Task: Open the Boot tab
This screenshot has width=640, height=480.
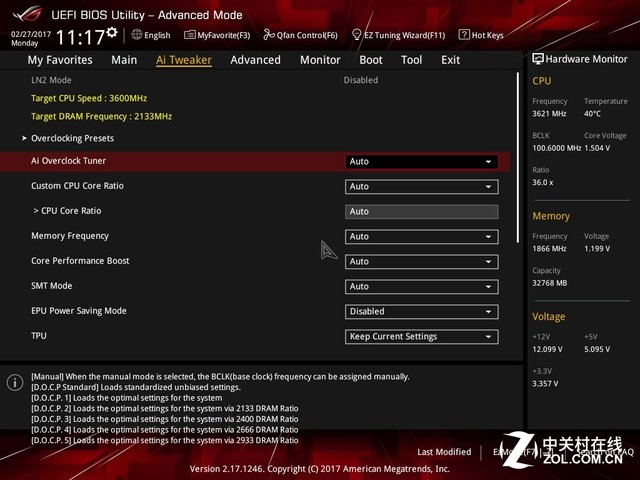Action: (371, 60)
